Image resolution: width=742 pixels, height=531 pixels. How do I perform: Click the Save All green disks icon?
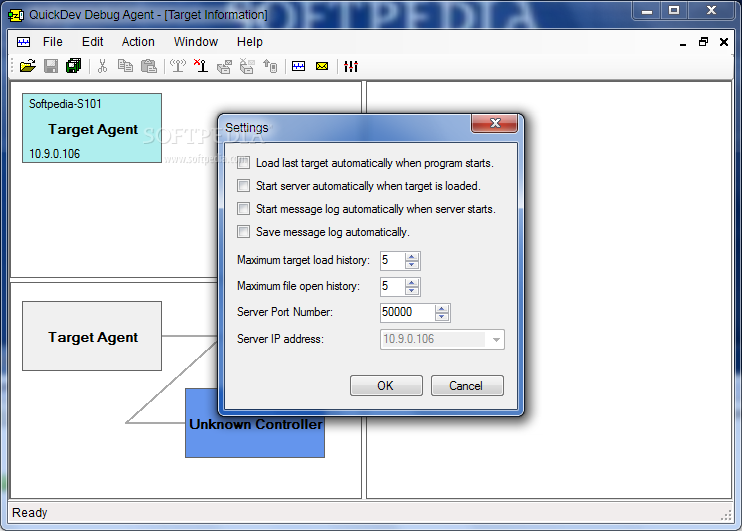[74, 66]
